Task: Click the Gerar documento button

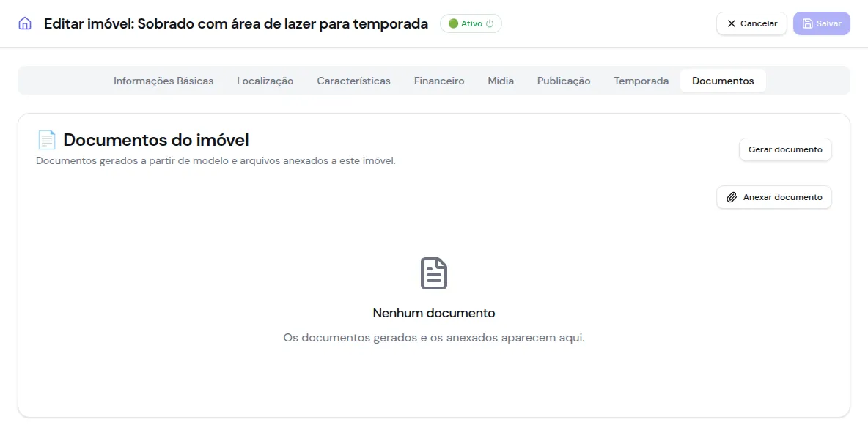Action: click(x=785, y=149)
